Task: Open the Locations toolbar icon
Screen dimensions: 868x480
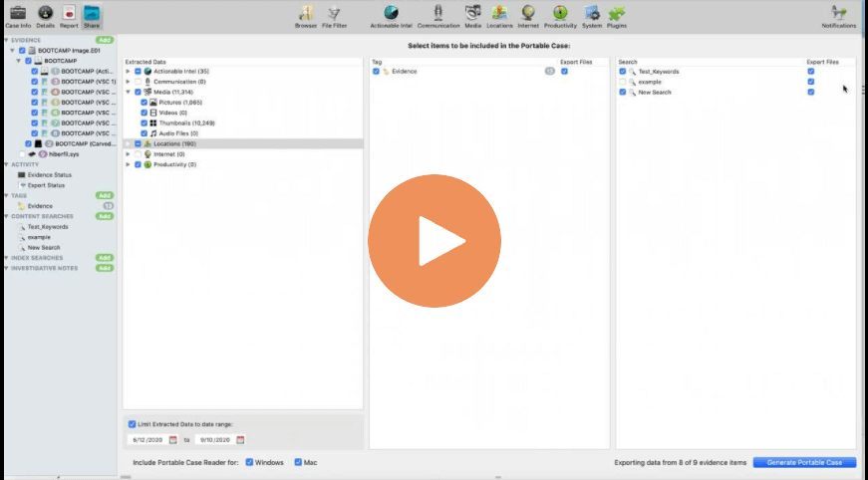Action: point(499,17)
